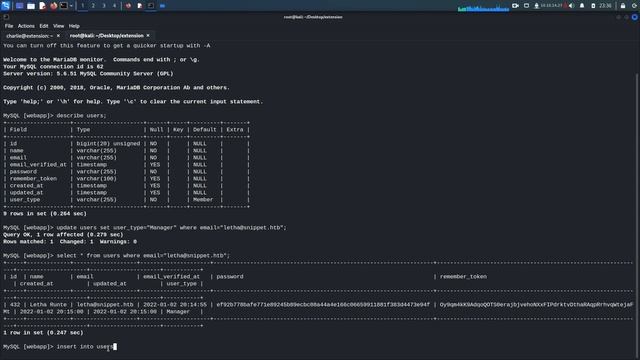
Task: Select the root@kali ~/Desktop/extension tab
Action: click(x=107, y=36)
